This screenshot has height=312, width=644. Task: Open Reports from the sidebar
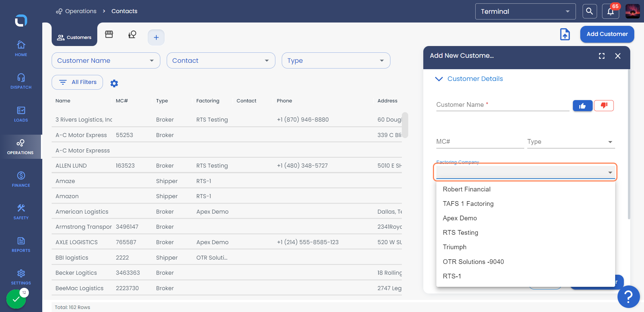21,244
